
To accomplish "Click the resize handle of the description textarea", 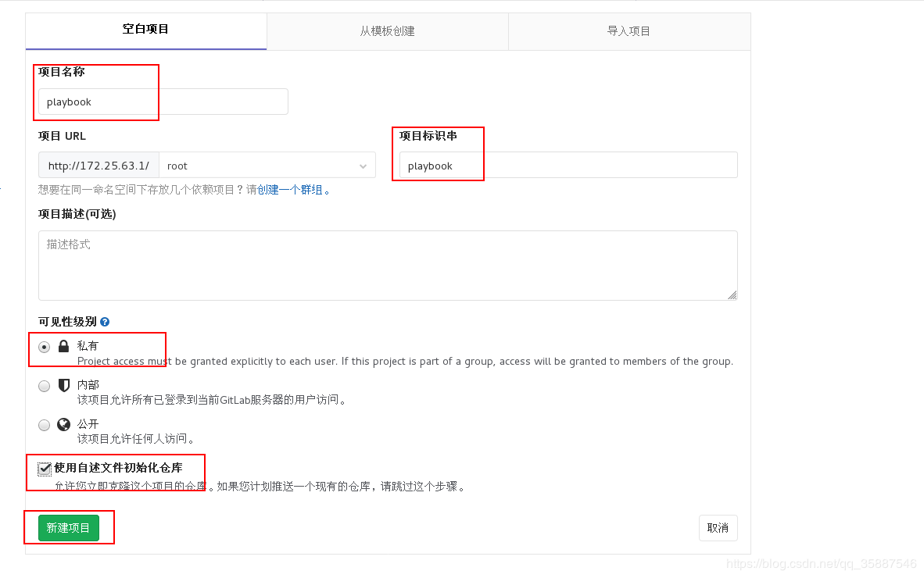I will [732, 295].
